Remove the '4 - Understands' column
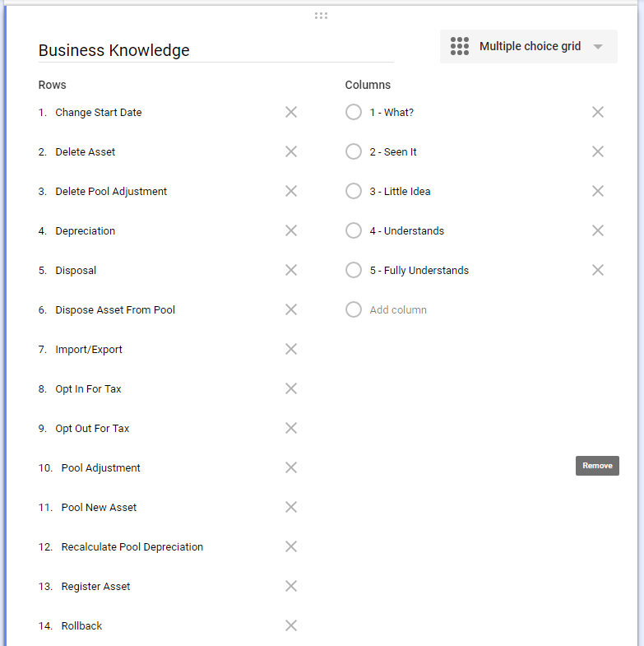Screen dimensions: 644x646 pyautogui.click(x=598, y=230)
